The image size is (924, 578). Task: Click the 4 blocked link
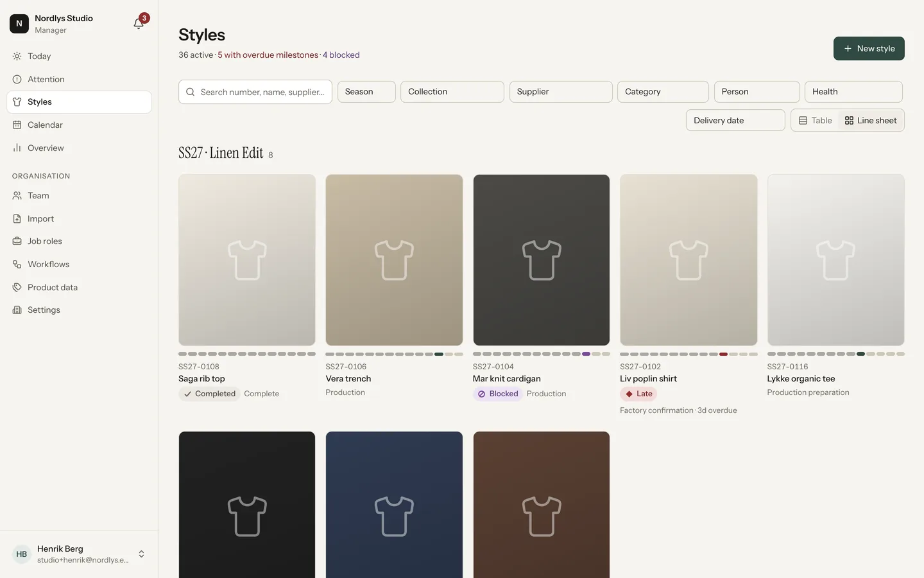[341, 55]
